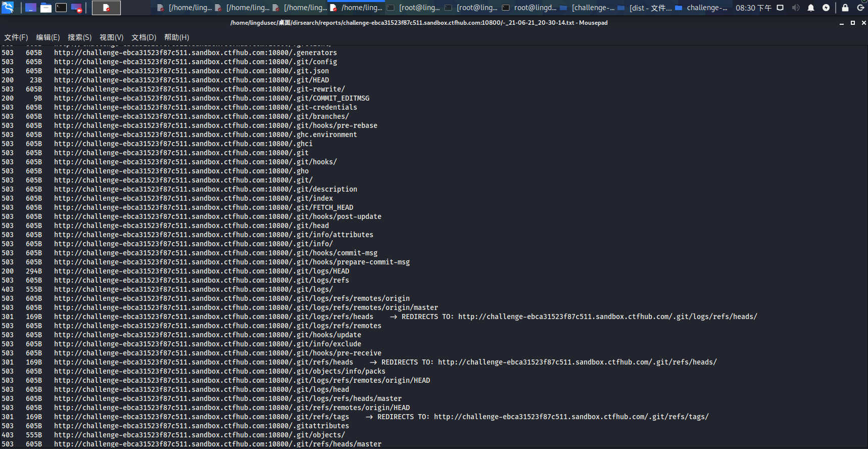Switch to the [challenge-... bracketed taskbar window
Viewport: 868px width, 449px height.
(587, 8)
